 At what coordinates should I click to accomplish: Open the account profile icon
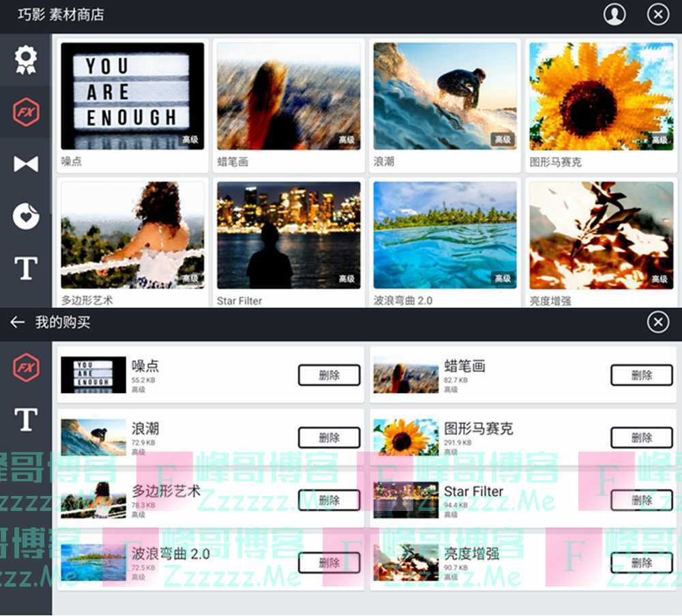(614, 15)
